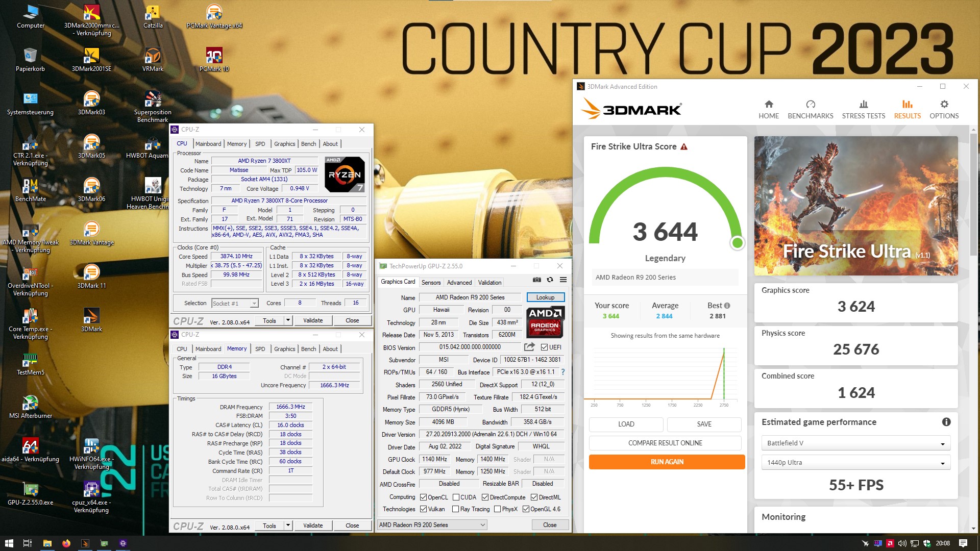This screenshot has width=980, height=551.
Task: Click Lookup button in GPU-Z
Action: [545, 297]
